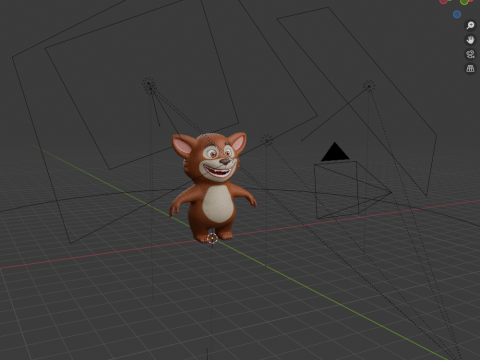480x360 pixels.
Task: Switch perspective/orthographic with the grid icon
Action: pos(470,69)
